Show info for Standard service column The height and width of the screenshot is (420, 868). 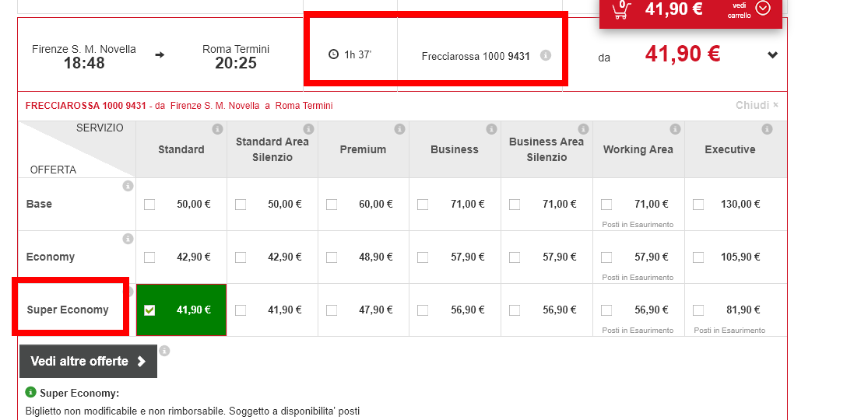(217, 129)
